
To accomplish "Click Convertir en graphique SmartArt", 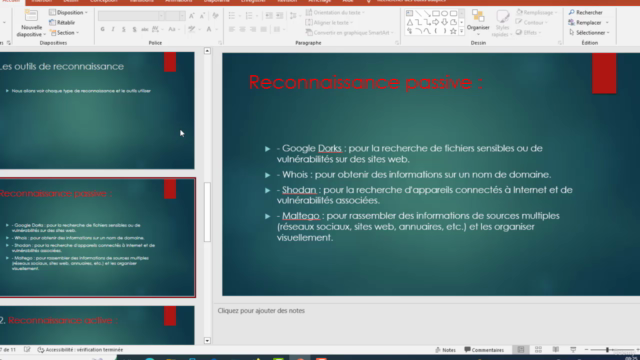I will (349, 33).
